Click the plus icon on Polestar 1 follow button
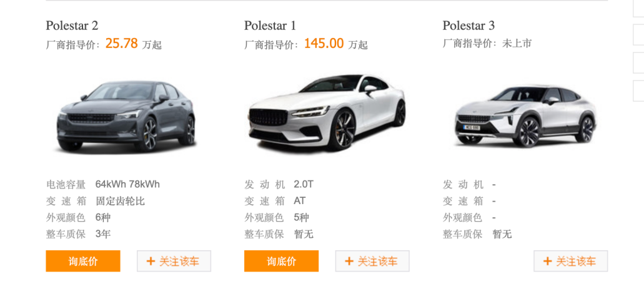Viewport: 644px width, 304px height. (x=349, y=261)
